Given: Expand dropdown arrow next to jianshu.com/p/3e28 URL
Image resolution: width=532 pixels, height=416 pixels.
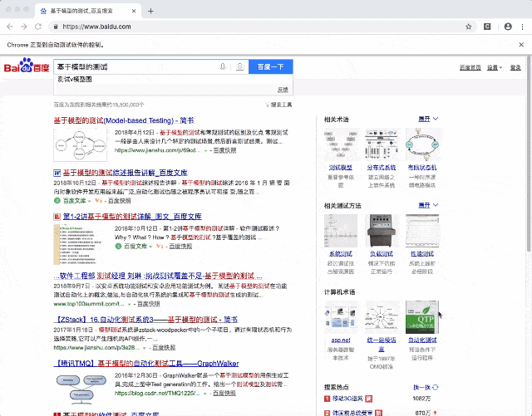Looking at the screenshot, I should click(x=144, y=348).
